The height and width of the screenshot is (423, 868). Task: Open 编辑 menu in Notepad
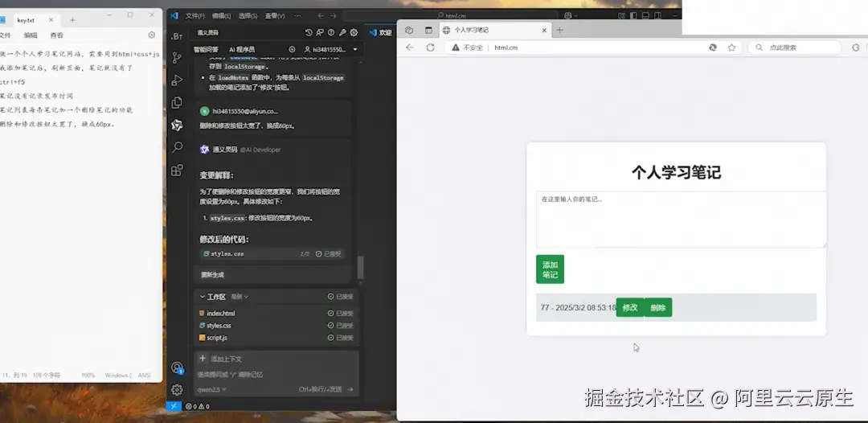point(31,35)
